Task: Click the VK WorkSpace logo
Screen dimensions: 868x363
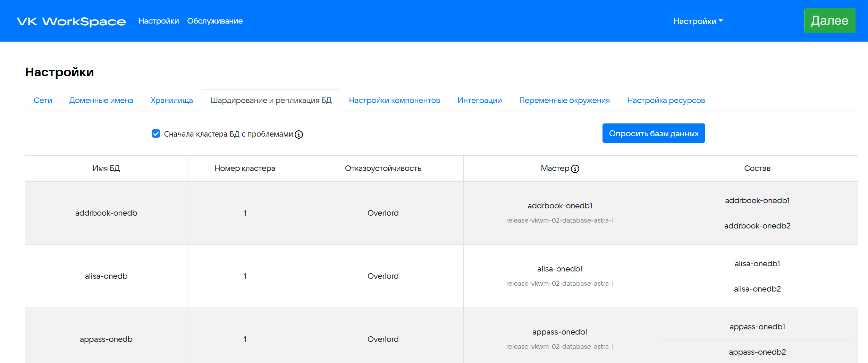Action: (71, 21)
